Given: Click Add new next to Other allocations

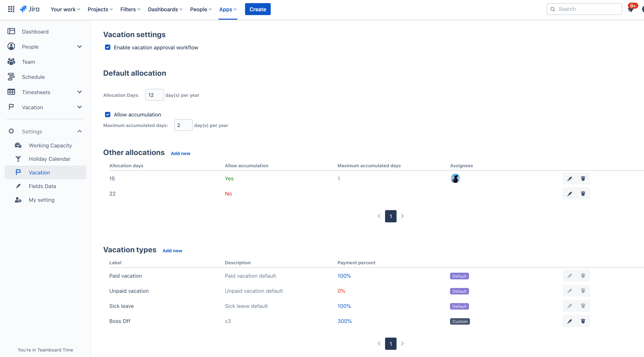Looking at the screenshot, I should click(x=180, y=153).
